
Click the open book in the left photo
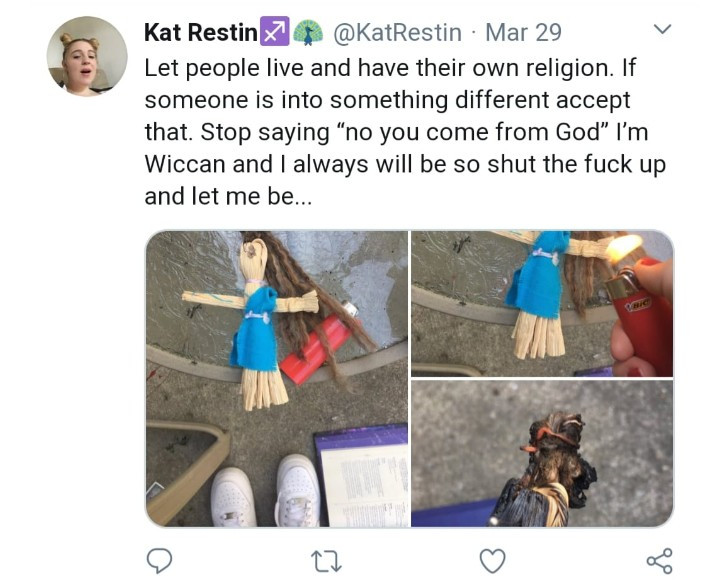(362, 474)
